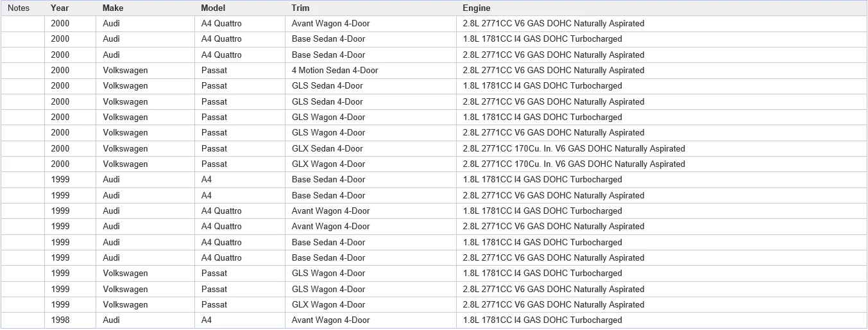Click engine cell of 4 Motion Sedan row

[x=661, y=70]
